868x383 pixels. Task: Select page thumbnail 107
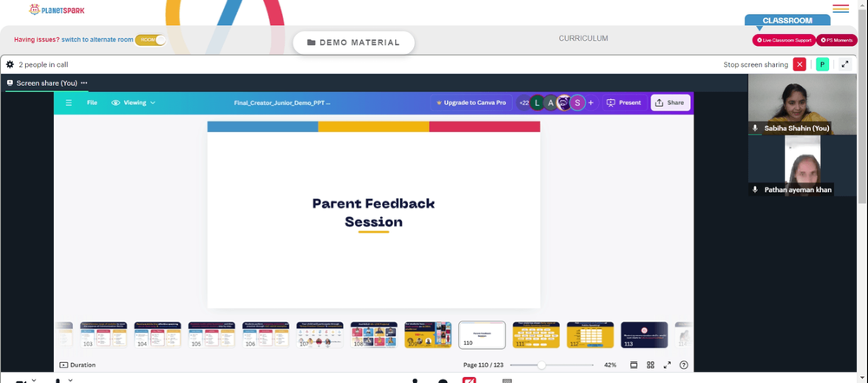pos(320,334)
